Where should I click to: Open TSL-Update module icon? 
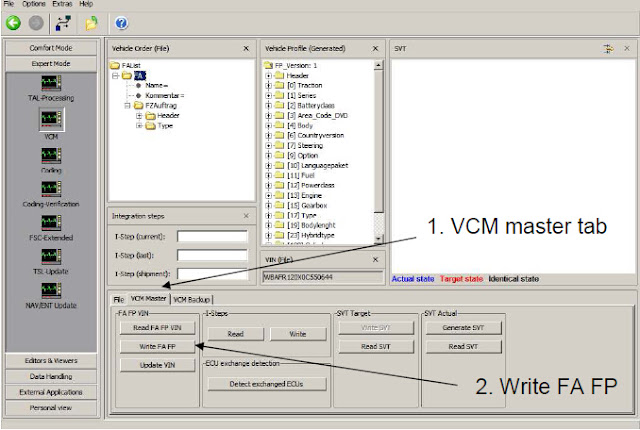(x=51, y=257)
